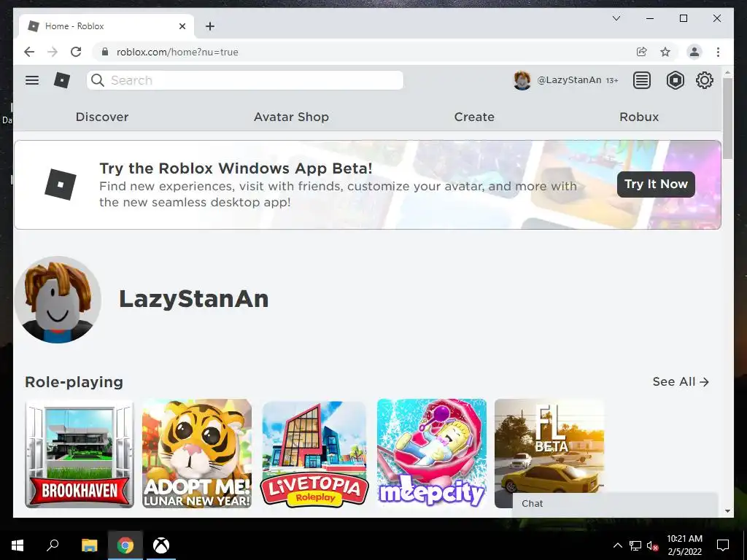Screen dimensions: 747x560
Task: Open Chrome three-dot menu
Action: pyautogui.click(x=718, y=52)
